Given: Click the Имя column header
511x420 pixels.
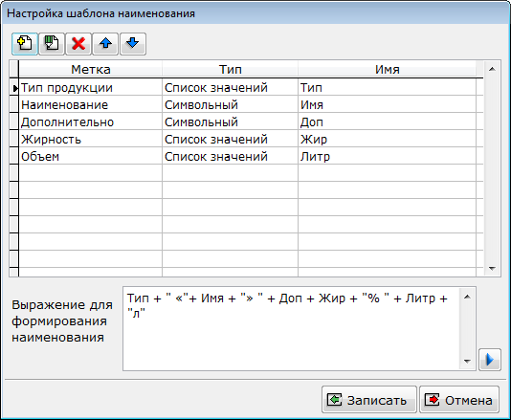Looking at the screenshot, I should [x=388, y=70].
